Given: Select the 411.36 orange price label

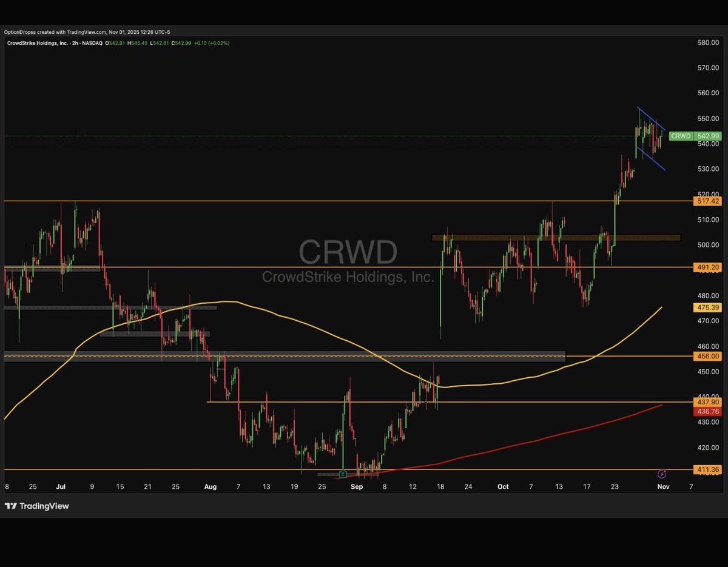Looking at the screenshot, I should [707, 469].
